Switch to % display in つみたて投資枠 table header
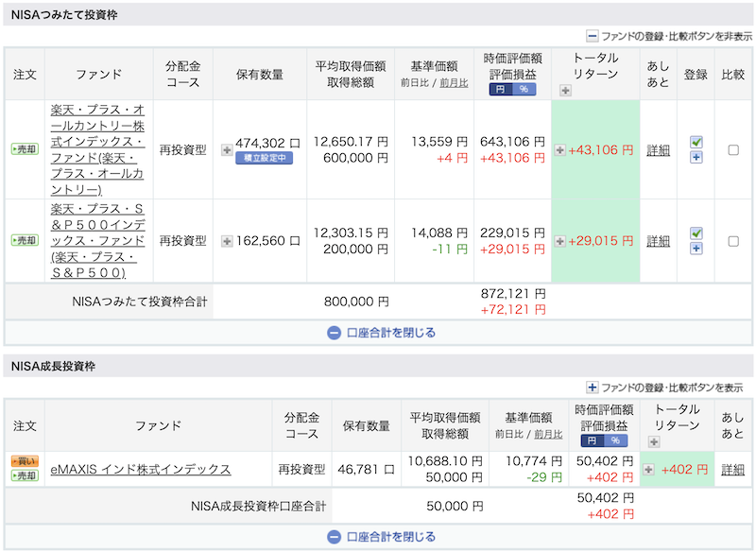 [524, 89]
